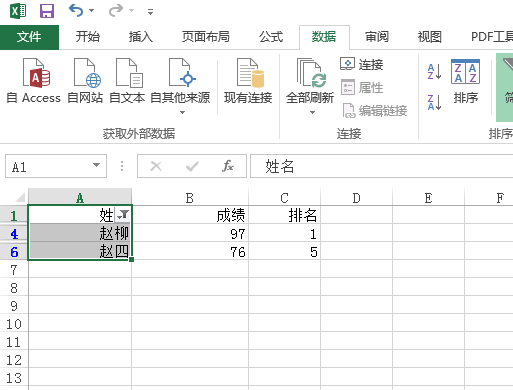Select the 数据 ribbon tab
The image size is (513, 390).
coord(324,37)
